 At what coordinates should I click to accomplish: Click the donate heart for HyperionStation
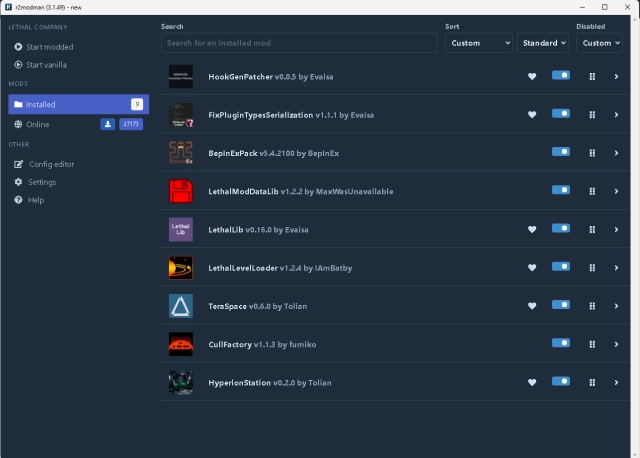pyautogui.click(x=532, y=382)
